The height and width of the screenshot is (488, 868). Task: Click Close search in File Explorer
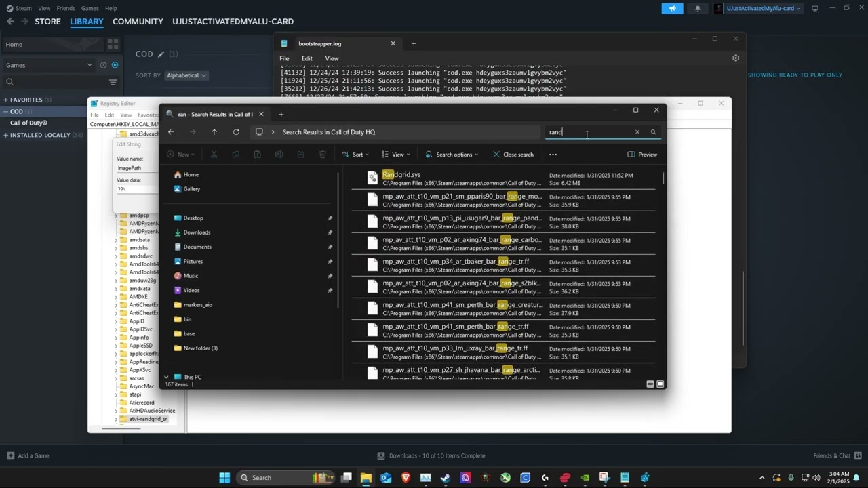[x=513, y=155]
